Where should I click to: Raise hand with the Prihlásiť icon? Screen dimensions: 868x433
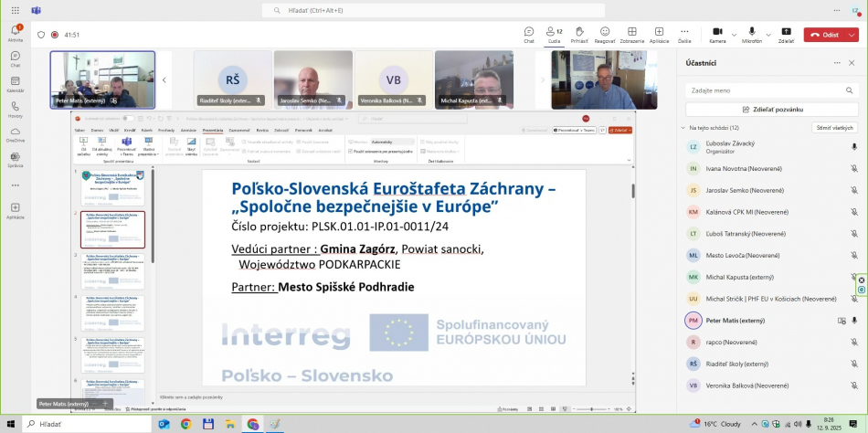coord(579,34)
